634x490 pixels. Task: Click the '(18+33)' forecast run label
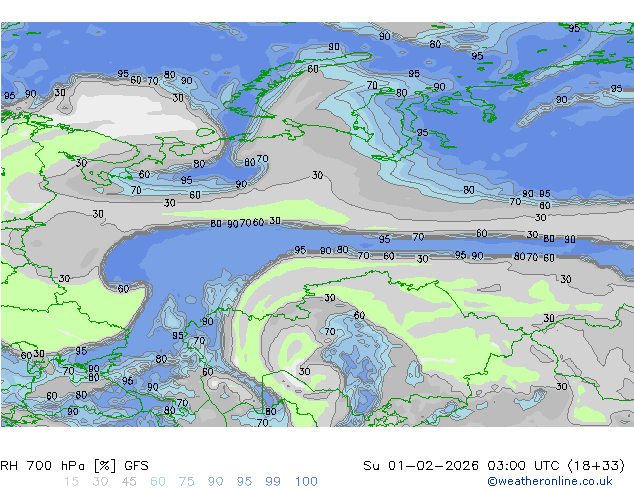(596, 466)
